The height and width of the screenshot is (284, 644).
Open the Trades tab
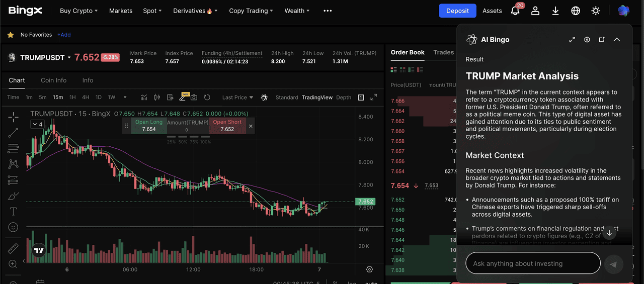coord(443,52)
